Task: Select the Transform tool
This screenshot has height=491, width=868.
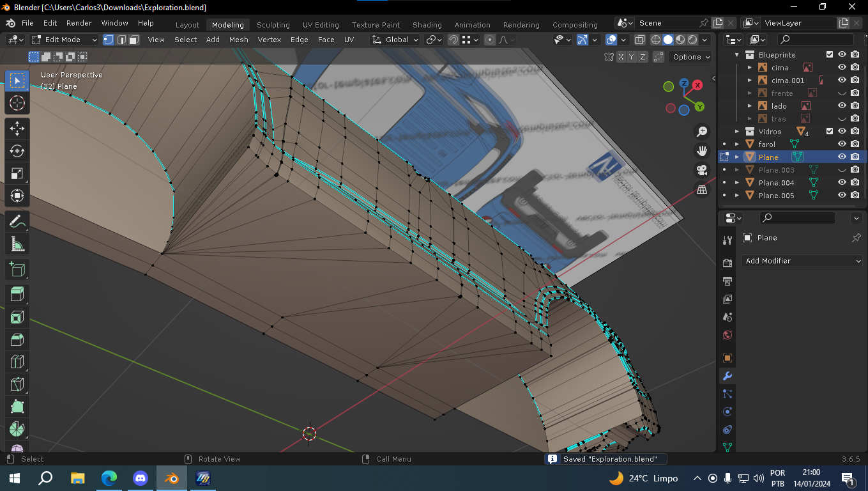Action: tap(17, 196)
